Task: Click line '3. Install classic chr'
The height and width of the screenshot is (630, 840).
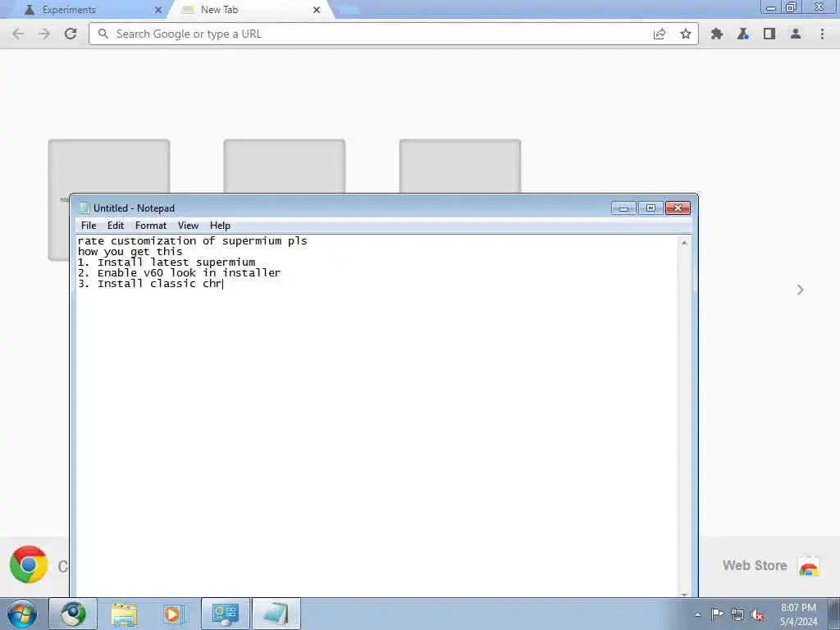Action: (150, 283)
